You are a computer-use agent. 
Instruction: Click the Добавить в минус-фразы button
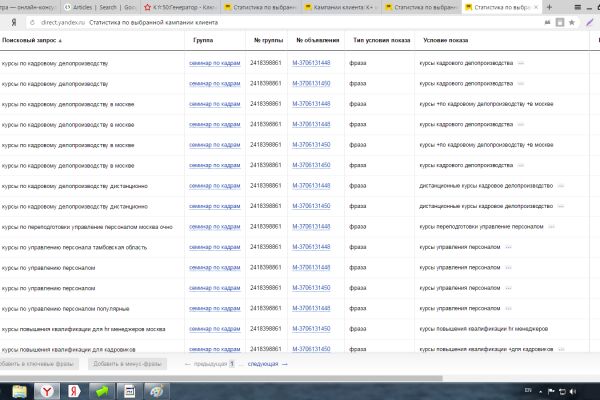[127, 364]
